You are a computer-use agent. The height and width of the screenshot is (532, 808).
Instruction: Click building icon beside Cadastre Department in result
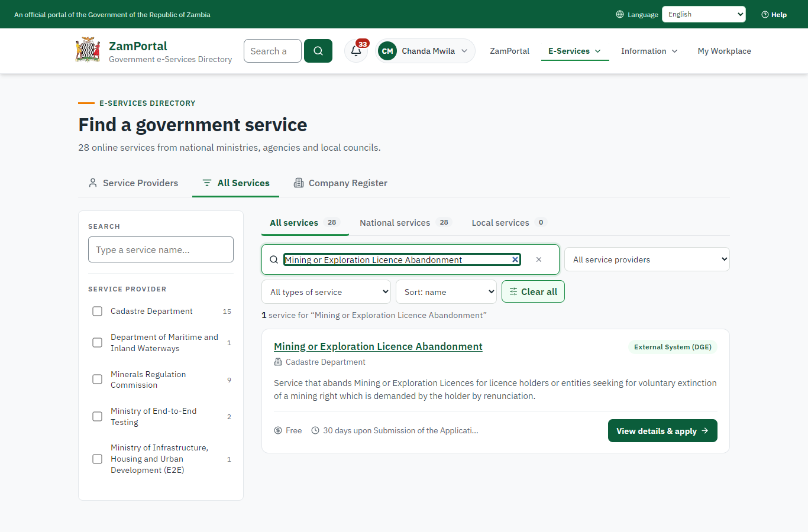pyautogui.click(x=278, y=362)
